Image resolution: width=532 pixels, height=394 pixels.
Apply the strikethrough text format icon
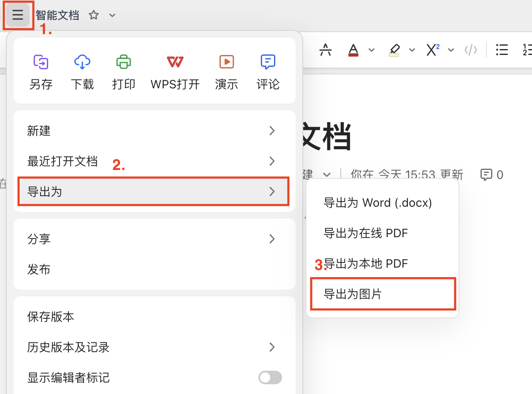click(x=326, y=50)
